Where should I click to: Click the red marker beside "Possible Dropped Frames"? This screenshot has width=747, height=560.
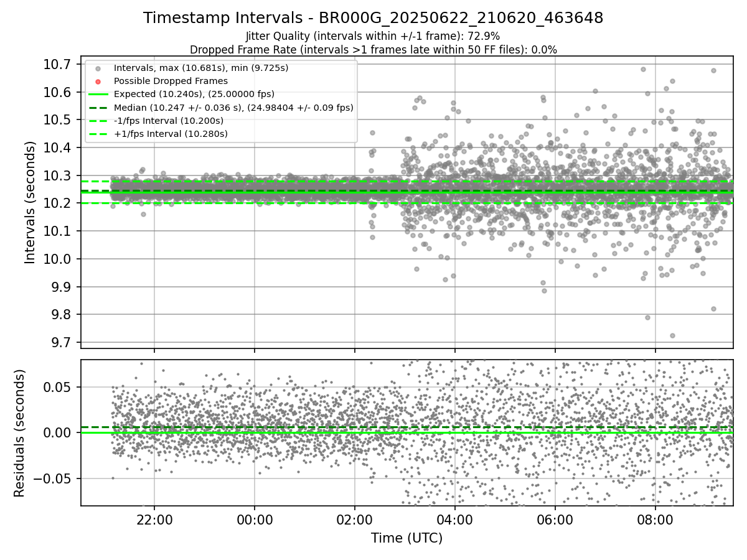point(98,82)
